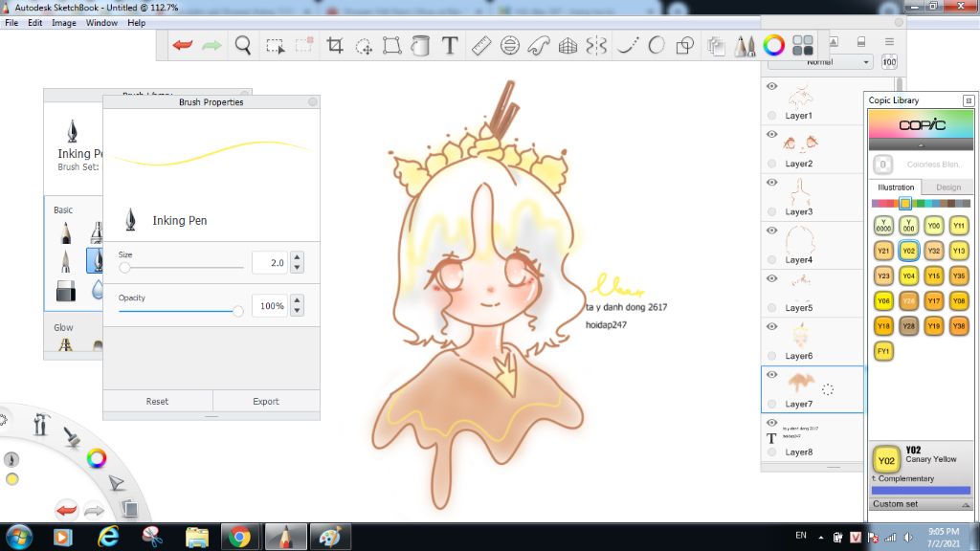Select the Predictive Stroke tool
980x551 pixels.
657,45
